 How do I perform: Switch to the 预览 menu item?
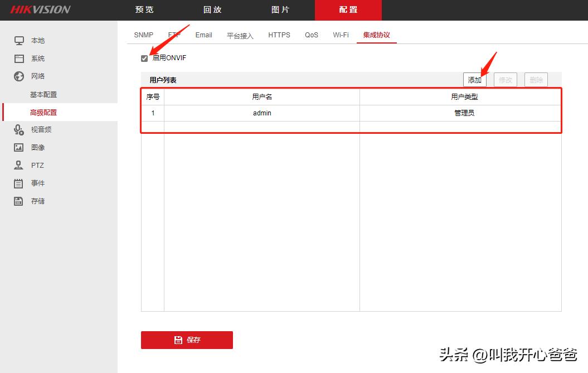[x=143, y=9]
